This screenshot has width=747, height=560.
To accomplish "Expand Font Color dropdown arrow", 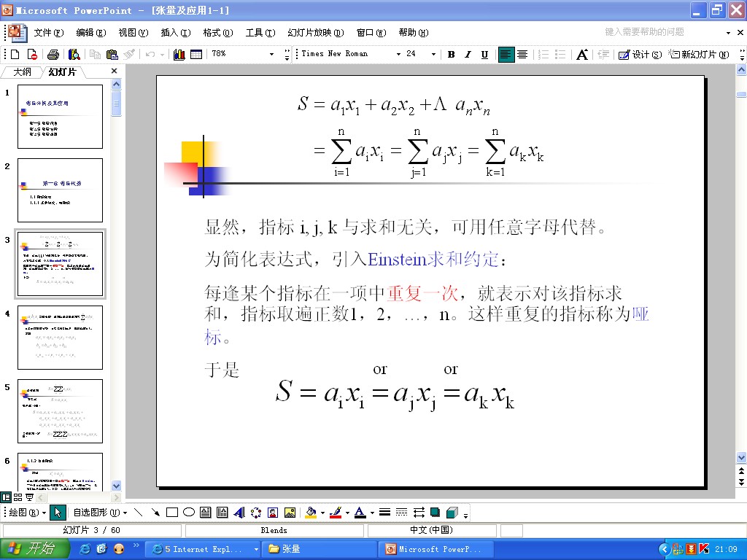I will [372, 513].
